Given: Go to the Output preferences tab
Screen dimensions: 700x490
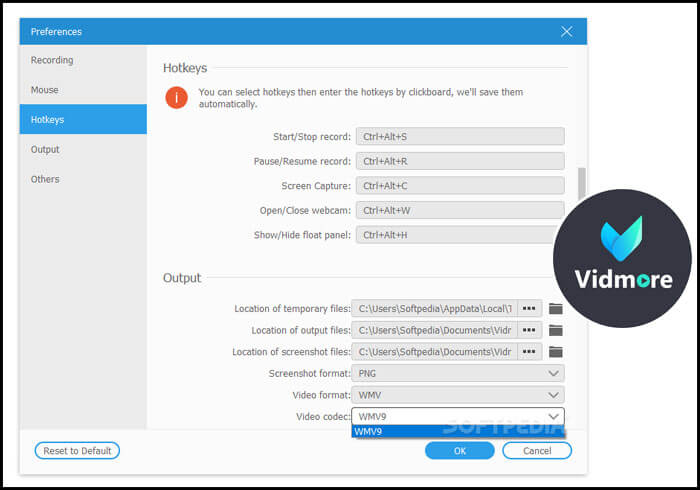Looking at the screenshot, I should pyautogui.click(x=83, y=149).
